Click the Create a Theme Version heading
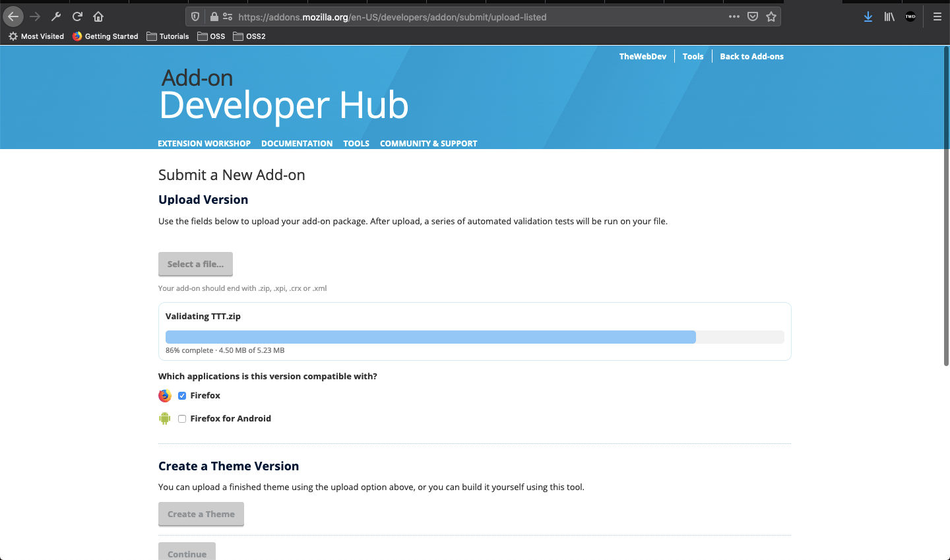This screenshot has width=950, height=560. click(228, 466)
